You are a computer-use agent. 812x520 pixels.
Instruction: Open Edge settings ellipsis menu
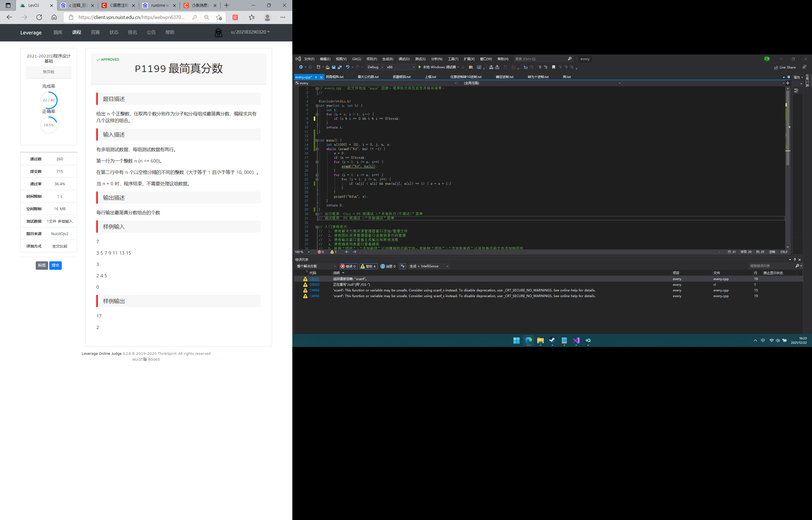(x=283, y=17)
